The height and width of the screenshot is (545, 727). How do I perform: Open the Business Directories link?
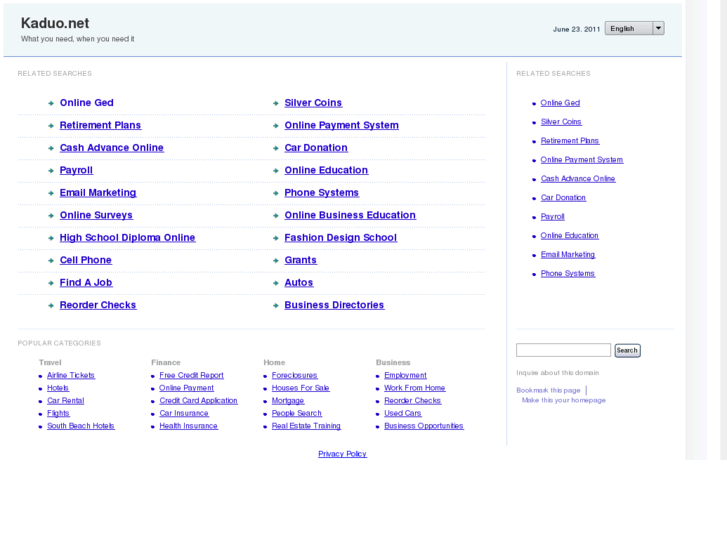point(334,305)
